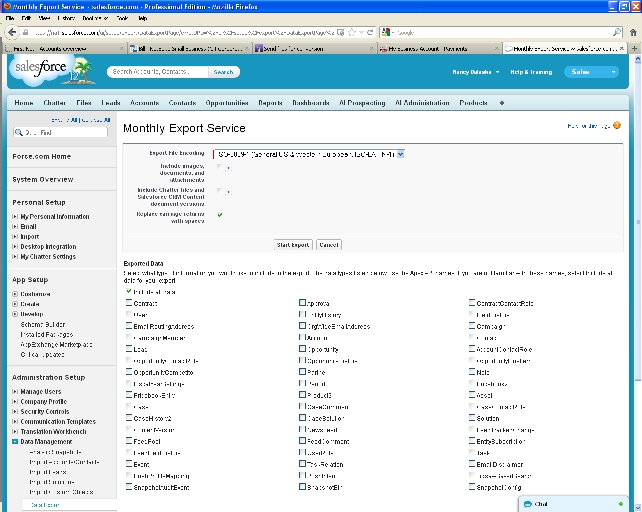642x512 pixels.
Task: Expand Security Controls in sidebar
Action: pyautogui.click(x=15, y=412)
